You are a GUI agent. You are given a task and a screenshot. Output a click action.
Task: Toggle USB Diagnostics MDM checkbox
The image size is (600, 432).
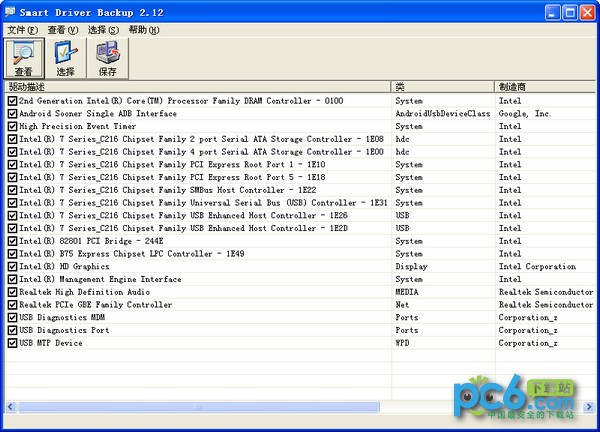click(12, 318)
